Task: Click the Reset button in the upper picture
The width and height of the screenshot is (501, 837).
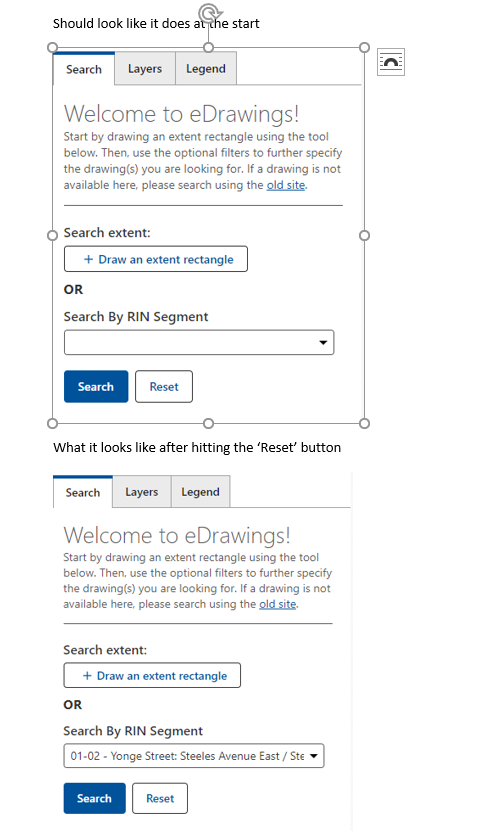Action: pyautogui.click(x=164, y=386)
